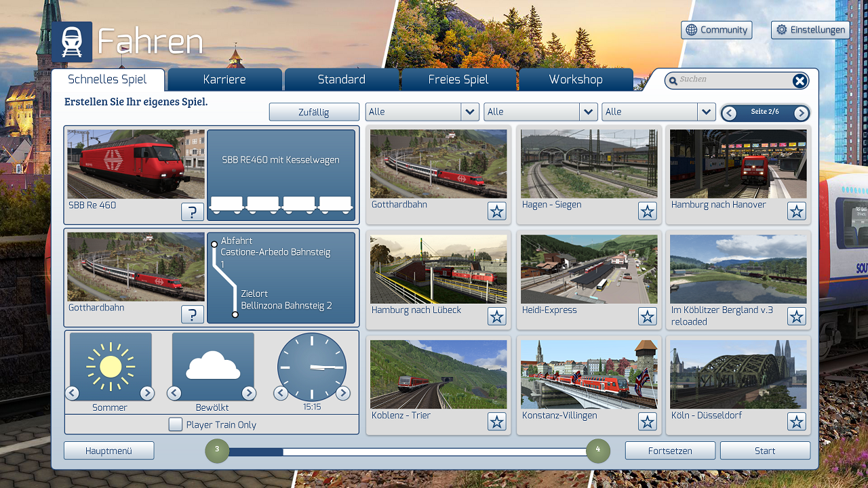This screenshot has height=488, width=868.
Task: Click the selected Gotthardbahn route image
Action: pyautogui.click(x=136, y=267)
